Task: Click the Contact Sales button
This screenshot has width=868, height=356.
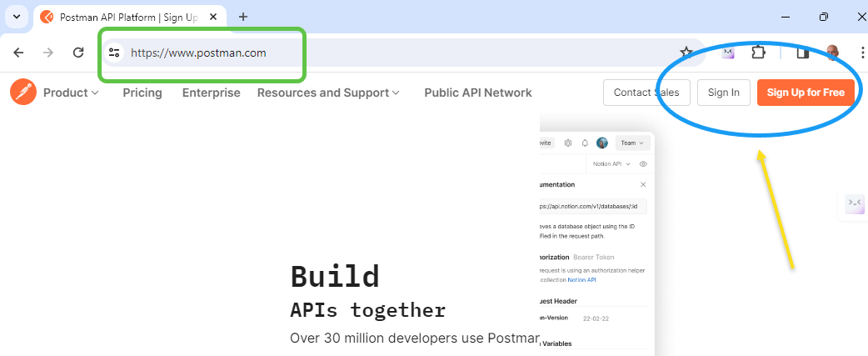Action: (646, 93)
